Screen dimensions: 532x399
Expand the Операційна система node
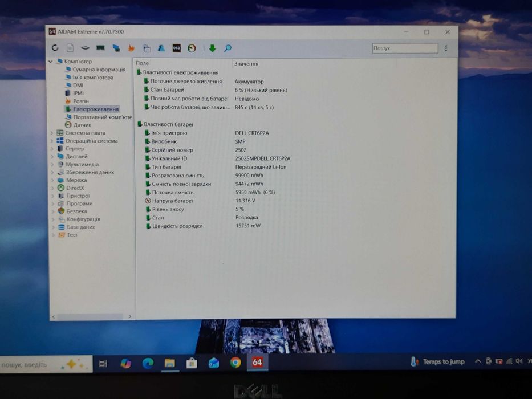[52, 140]
